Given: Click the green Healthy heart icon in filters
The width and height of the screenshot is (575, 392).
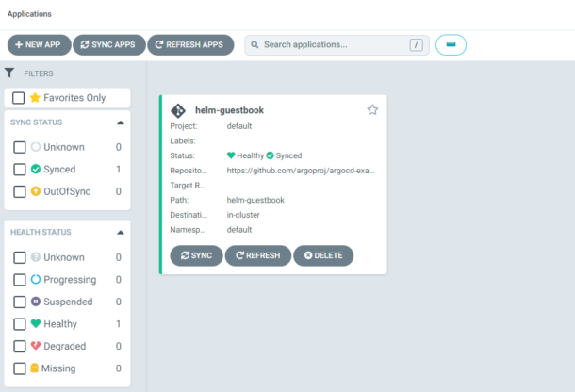Looking at the screenshot, I should (x=36, y=324).
